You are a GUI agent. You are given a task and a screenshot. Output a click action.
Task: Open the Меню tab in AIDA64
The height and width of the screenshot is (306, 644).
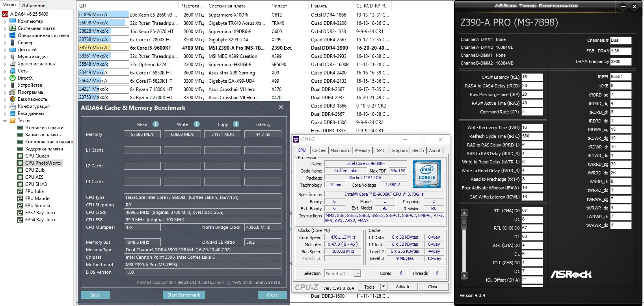(x=9, y=5)
